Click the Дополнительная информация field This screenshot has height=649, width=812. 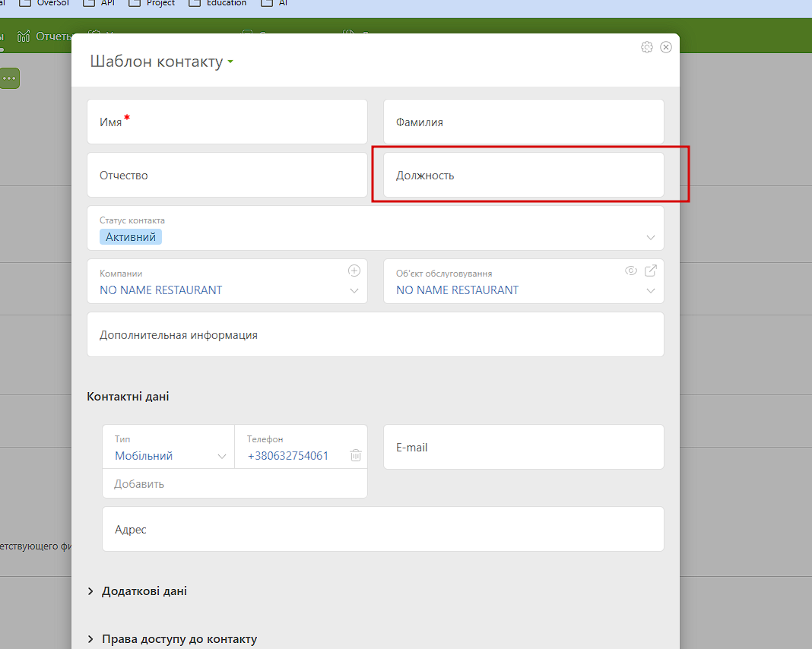tap(376, 334)
